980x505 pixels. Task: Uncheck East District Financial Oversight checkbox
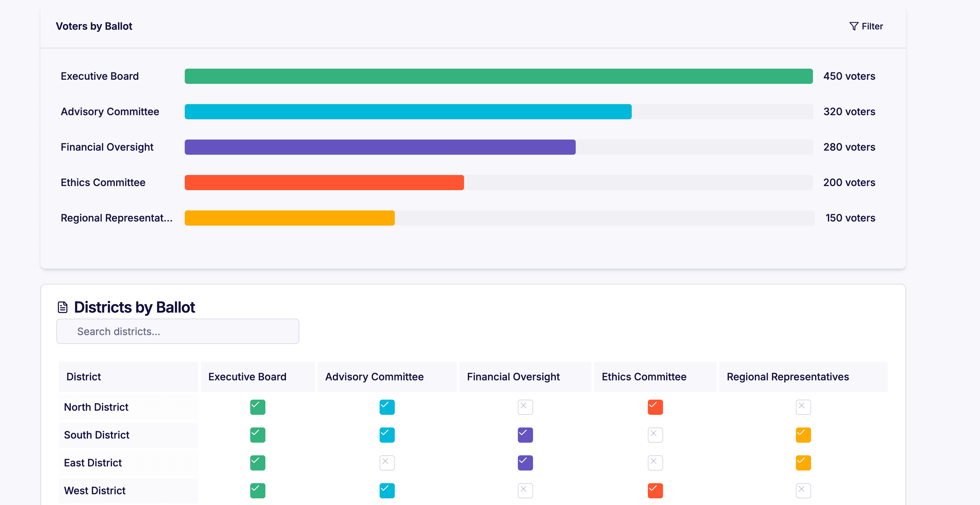point(525,463)
